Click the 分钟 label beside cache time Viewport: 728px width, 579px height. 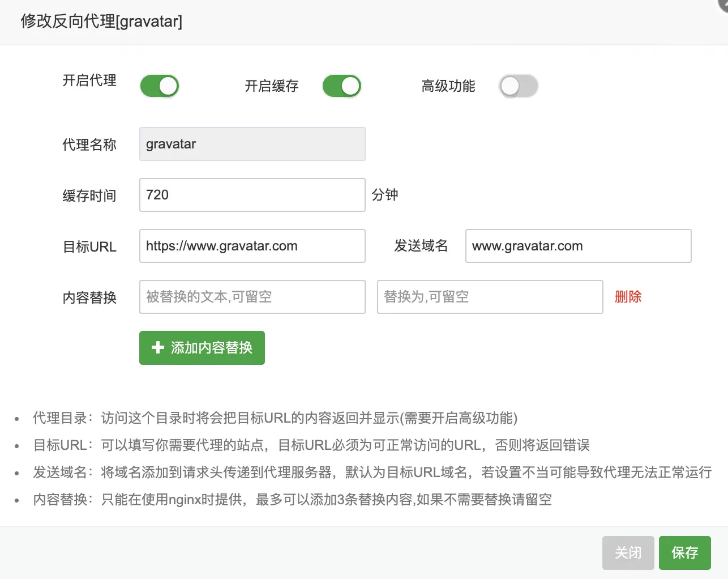pyautogui.click(x=386, y=195)
